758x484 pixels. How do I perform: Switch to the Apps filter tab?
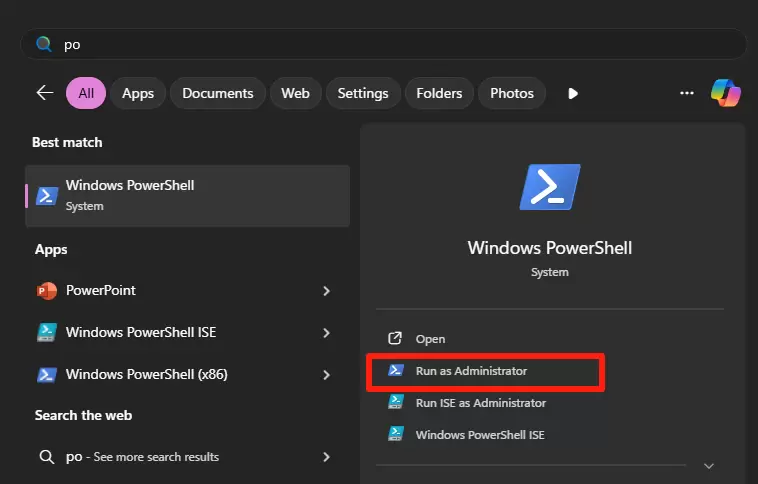click(138, 93)
